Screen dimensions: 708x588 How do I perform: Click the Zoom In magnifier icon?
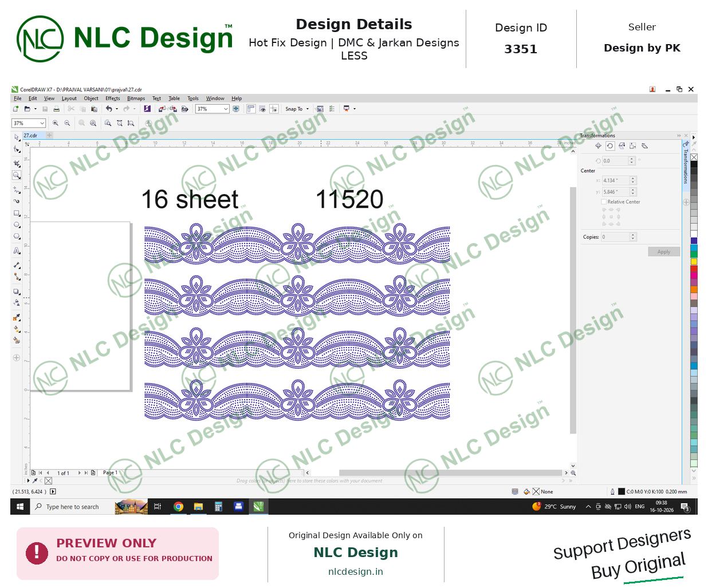(x=56, y=123)
